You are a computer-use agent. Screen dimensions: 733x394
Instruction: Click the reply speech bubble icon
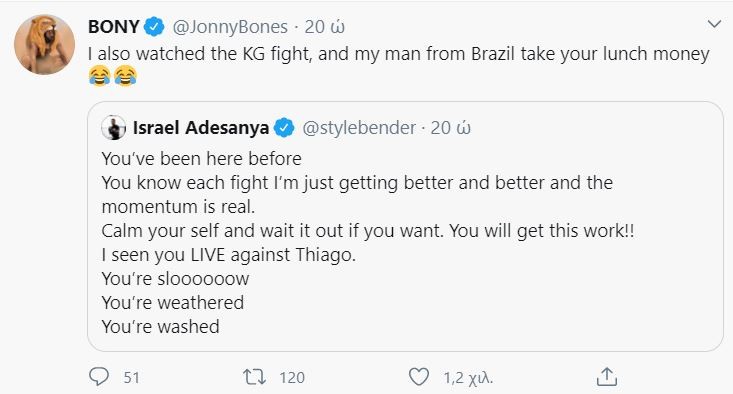coord(99,377)
